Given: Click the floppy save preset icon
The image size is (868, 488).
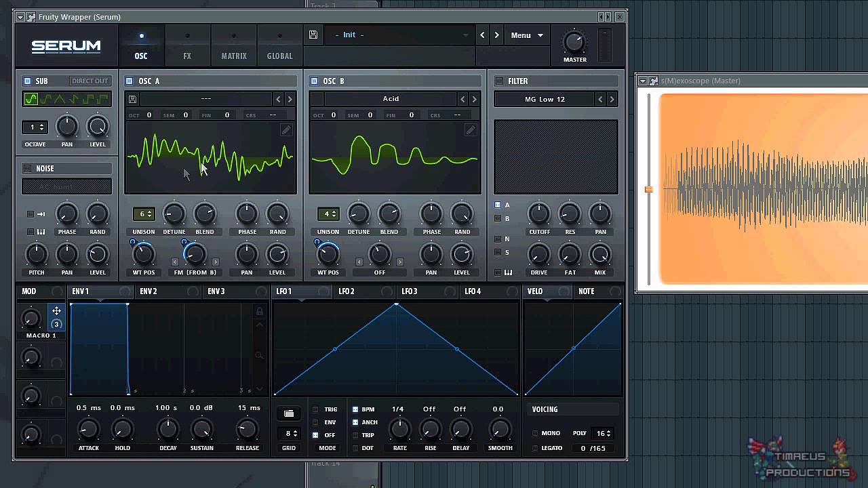Looking at the screenshot, I should point(313,35).
